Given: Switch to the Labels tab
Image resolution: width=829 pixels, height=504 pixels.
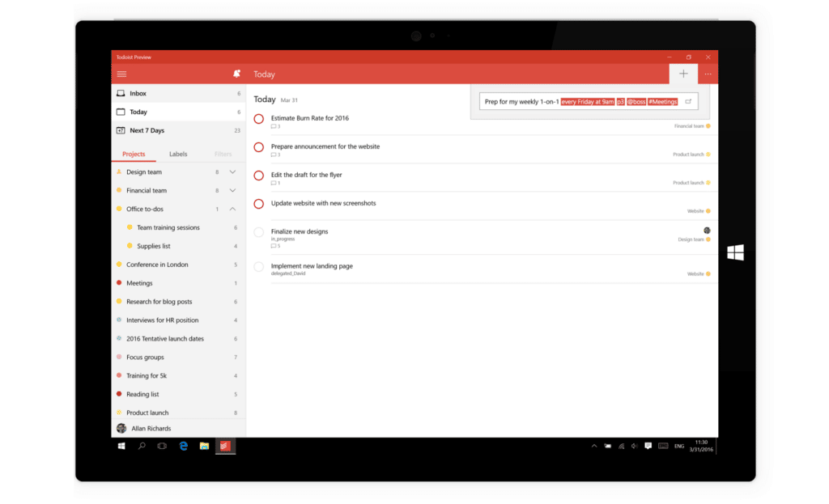Looking at the screenshot, I should pyautogui.click(x=178, y=154).
